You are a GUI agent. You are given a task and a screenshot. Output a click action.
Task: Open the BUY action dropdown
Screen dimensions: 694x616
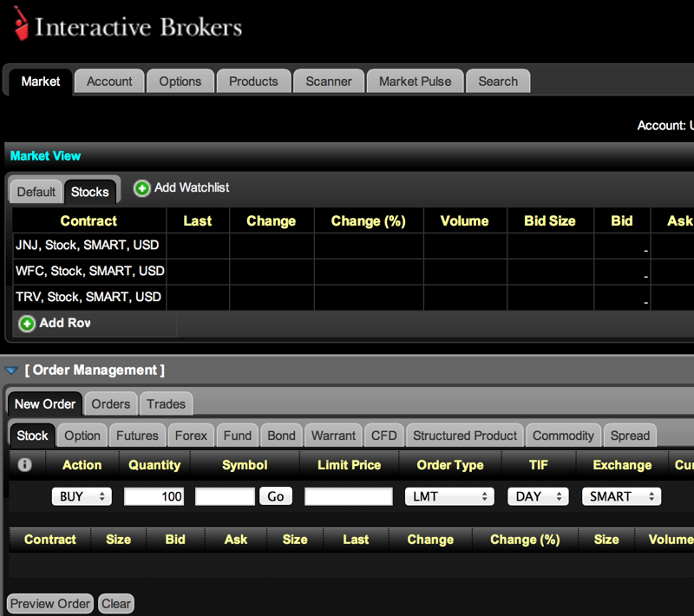click(82, 496)
